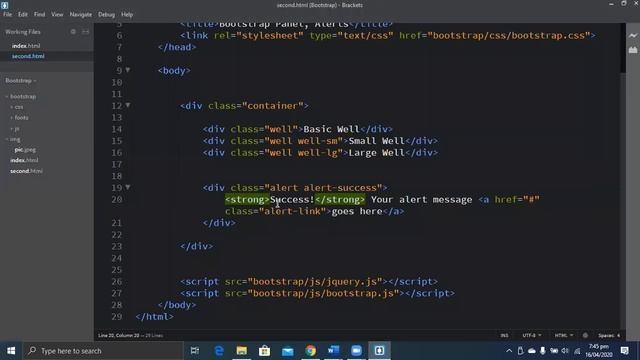
Task: Toggle INS insert/overwrite mode
Action: pos(504,336)
